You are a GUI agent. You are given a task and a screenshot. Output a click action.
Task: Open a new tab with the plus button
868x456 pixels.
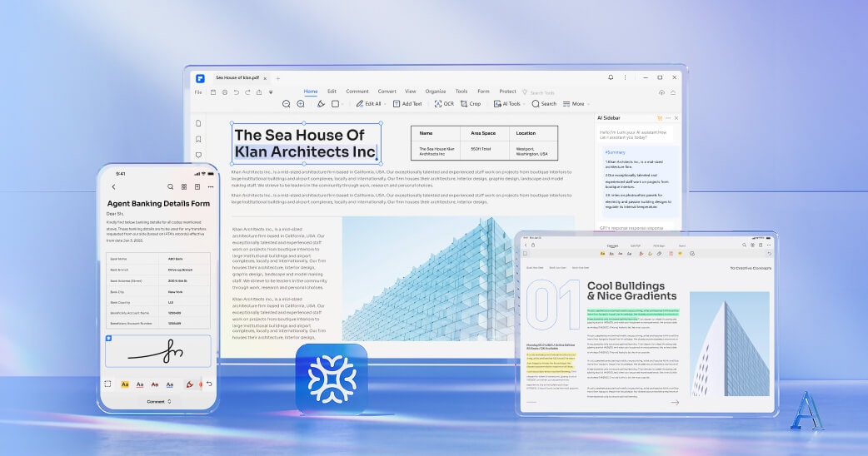tap(278, 78)
